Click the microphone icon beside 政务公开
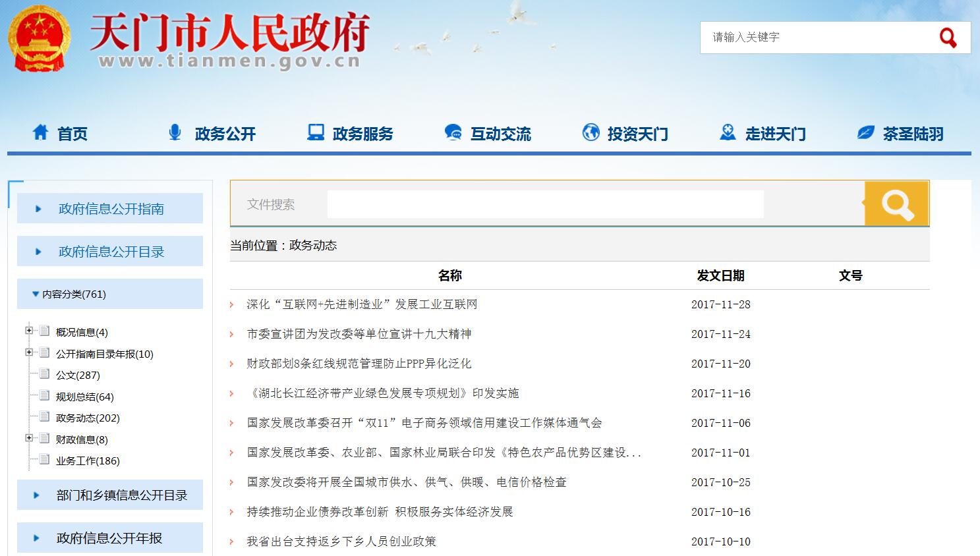980x556 pixels. click(175, 132)
